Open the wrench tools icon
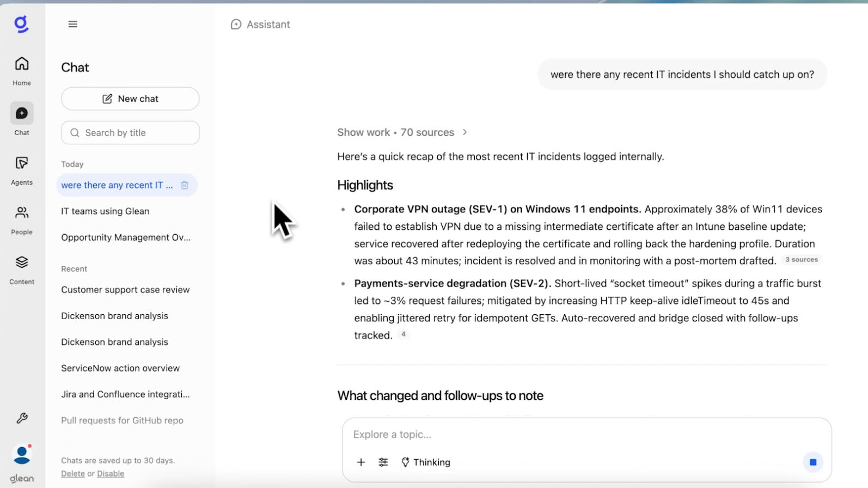 (22, 418)
